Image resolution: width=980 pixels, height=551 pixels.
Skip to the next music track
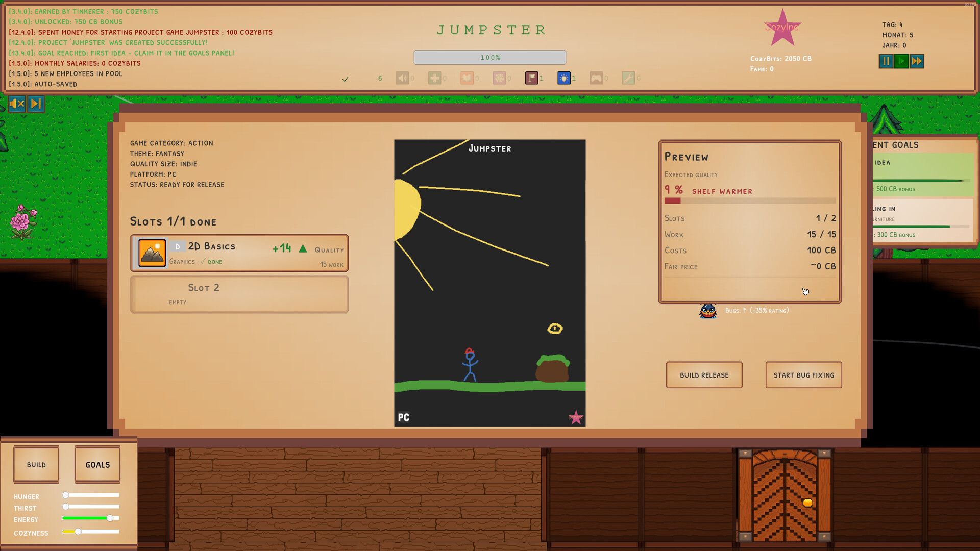pos(36,104)
